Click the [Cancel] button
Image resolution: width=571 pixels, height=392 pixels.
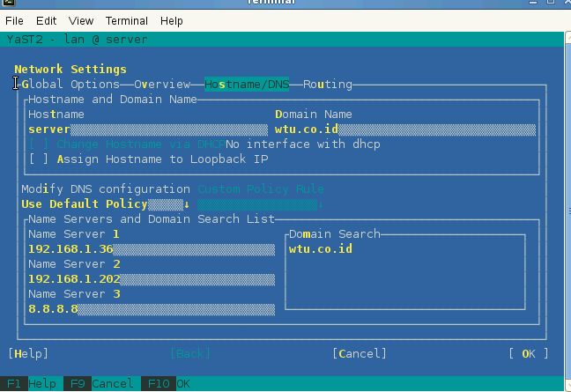tap(359, 354)
